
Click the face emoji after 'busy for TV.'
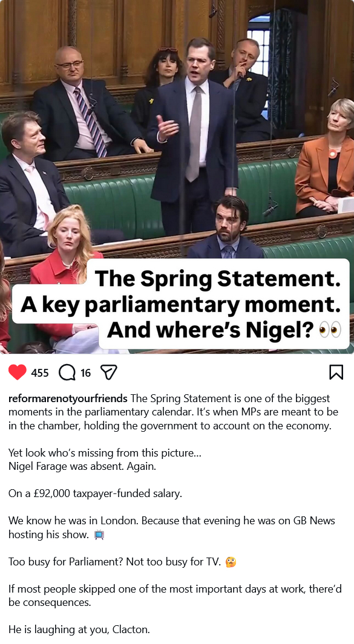pos(231,562)
